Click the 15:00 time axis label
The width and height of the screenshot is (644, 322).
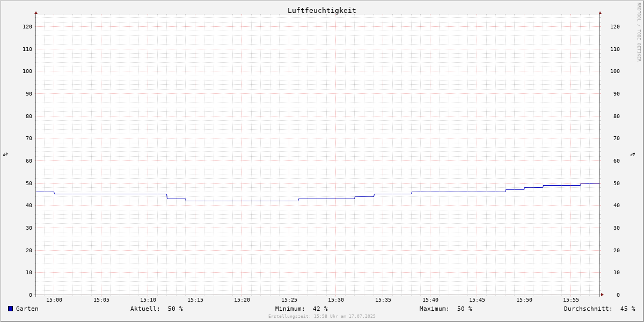click(x=54, y=300)
